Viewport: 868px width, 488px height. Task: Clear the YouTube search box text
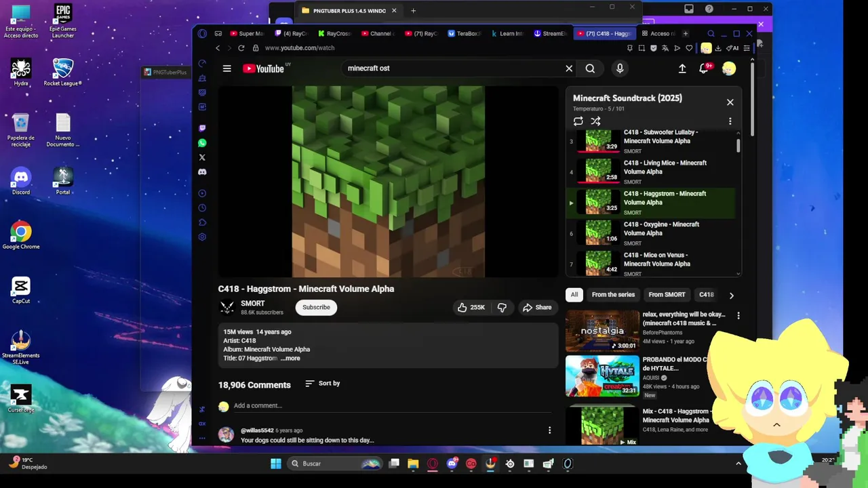tap(569, 68)
